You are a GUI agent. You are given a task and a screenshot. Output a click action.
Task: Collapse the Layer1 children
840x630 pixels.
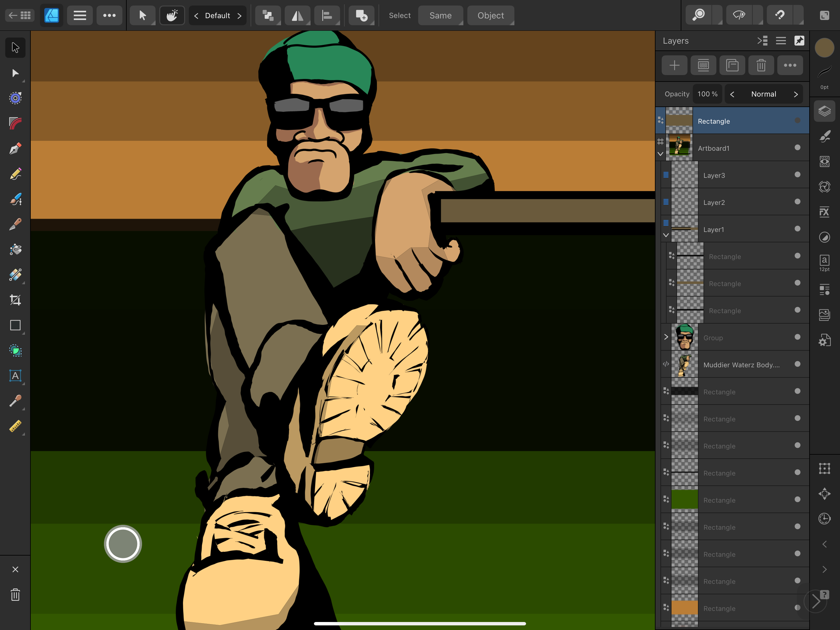[x=666, y=235]
